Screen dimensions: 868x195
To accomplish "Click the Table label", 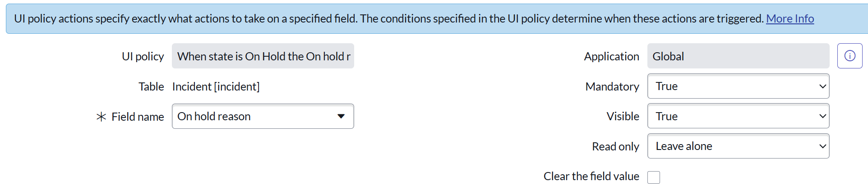I will [151, 86].
